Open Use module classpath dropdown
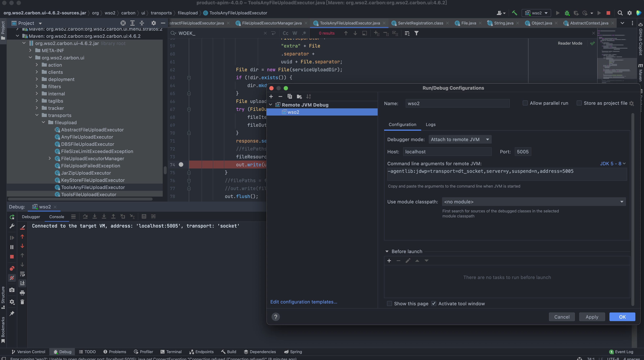Viewport: 644px width, 360px height. point(534,201)
